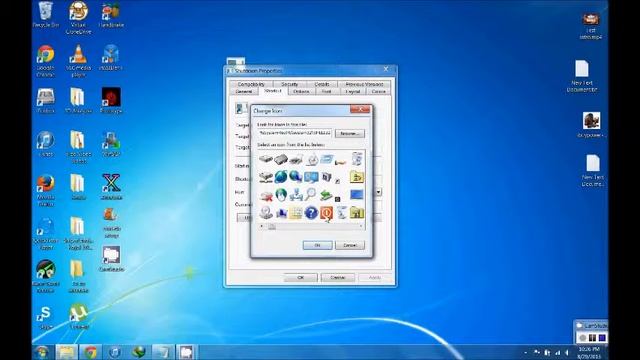Open Chrome from the taskbar
The image size is (640, 360).
(x=91, y=352)
